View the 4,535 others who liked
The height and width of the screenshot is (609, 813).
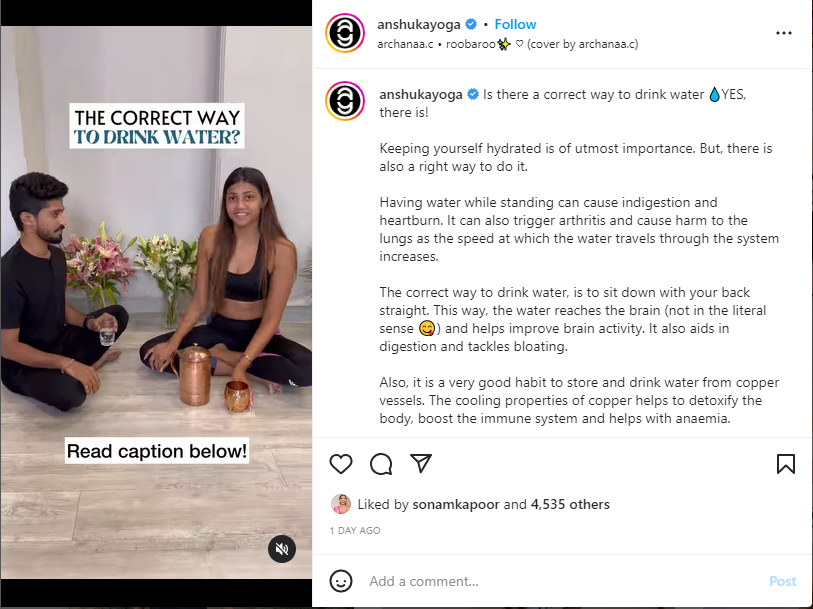[x=570, y=504]
